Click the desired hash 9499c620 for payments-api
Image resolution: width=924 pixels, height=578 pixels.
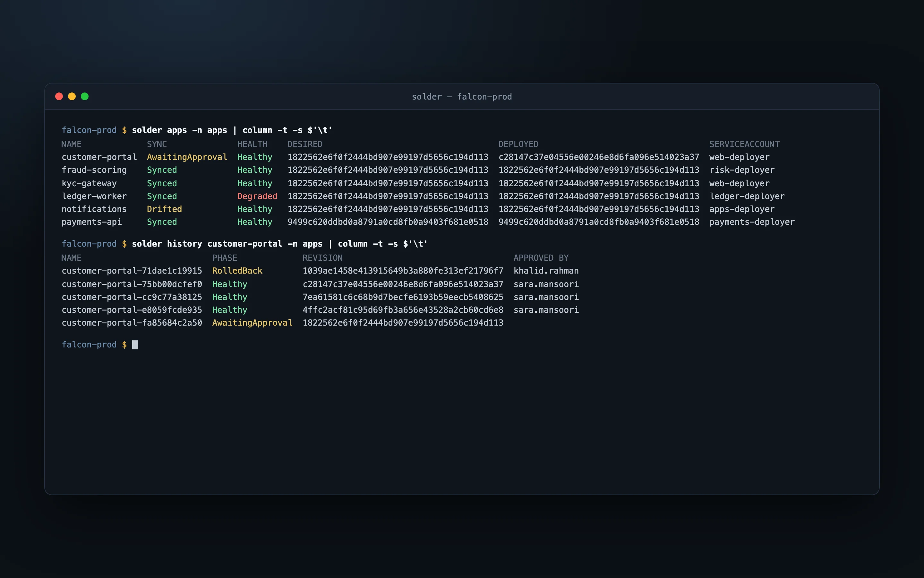coord(388,222)
